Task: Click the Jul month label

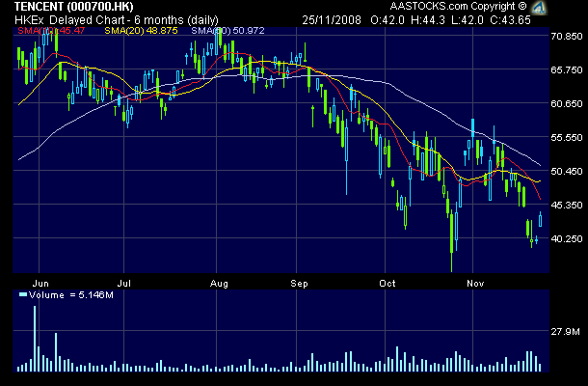Action: pos(124,284)
